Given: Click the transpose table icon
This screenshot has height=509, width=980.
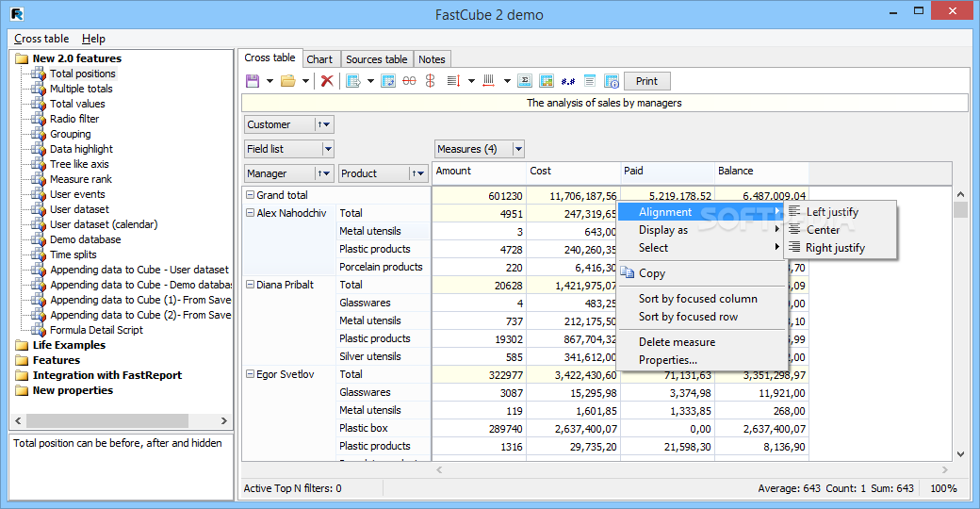Looking at the screenshot, I should click(388, 81).
